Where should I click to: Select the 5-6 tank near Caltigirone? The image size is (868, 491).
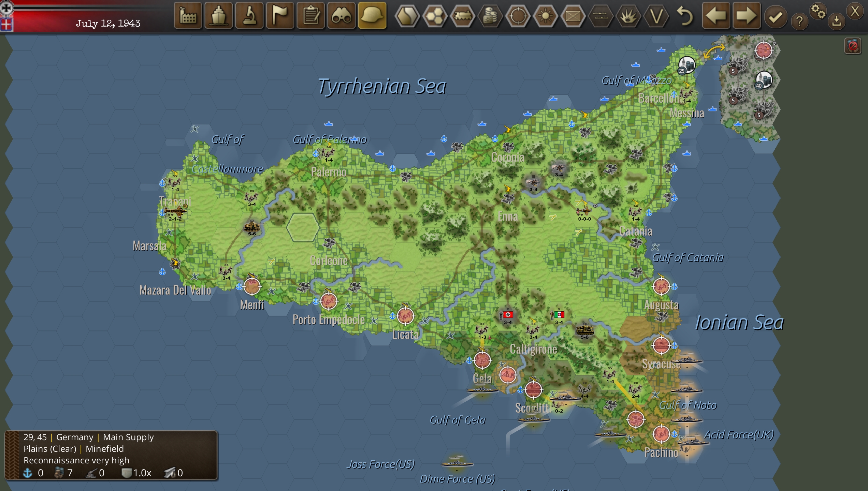[x=584, y=331]
